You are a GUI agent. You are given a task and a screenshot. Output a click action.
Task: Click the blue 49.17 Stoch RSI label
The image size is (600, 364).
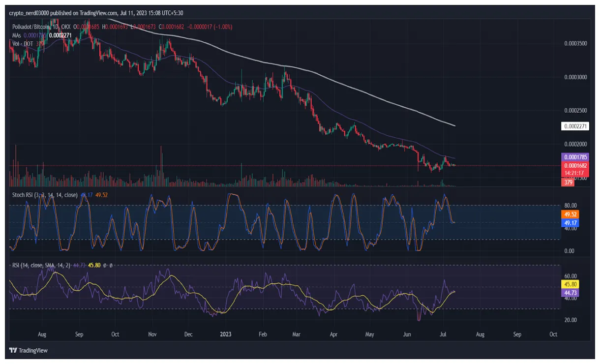click(x=570, y=223)
